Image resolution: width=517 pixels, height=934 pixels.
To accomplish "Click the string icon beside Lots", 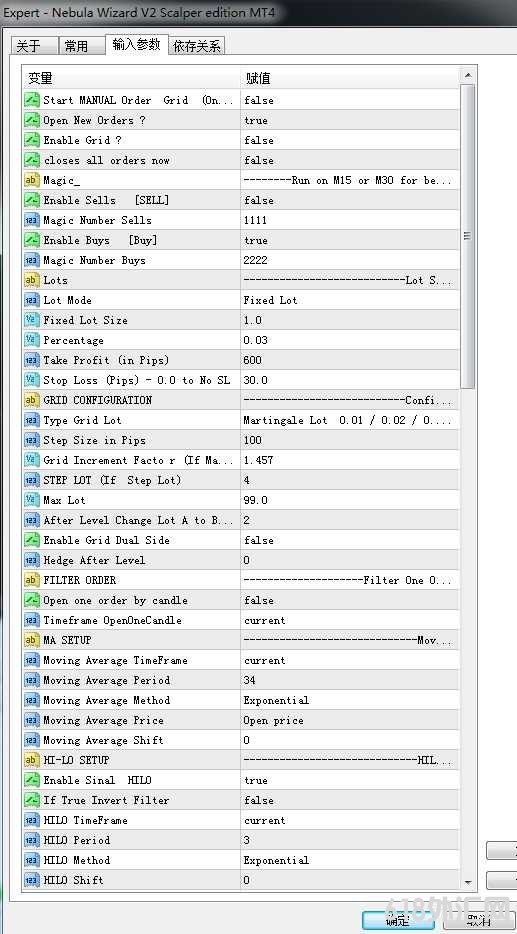I will (x=32, y=280).
